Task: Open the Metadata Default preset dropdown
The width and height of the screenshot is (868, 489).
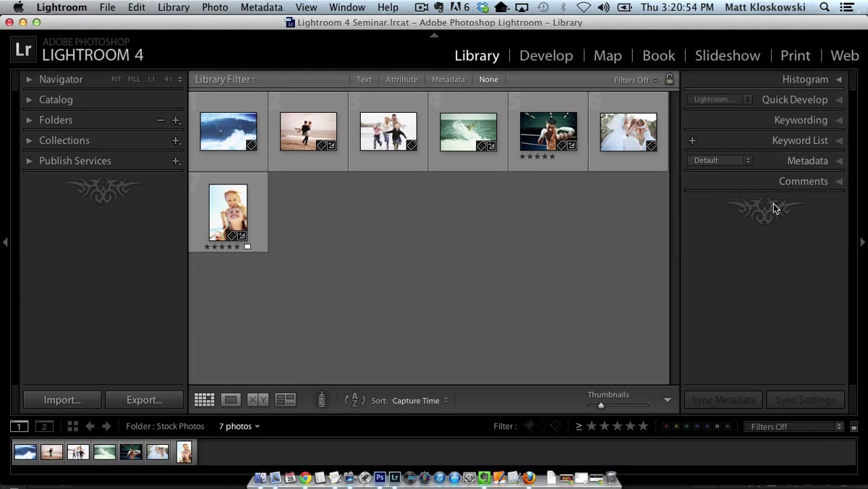Action: click(x=720, y=161)
